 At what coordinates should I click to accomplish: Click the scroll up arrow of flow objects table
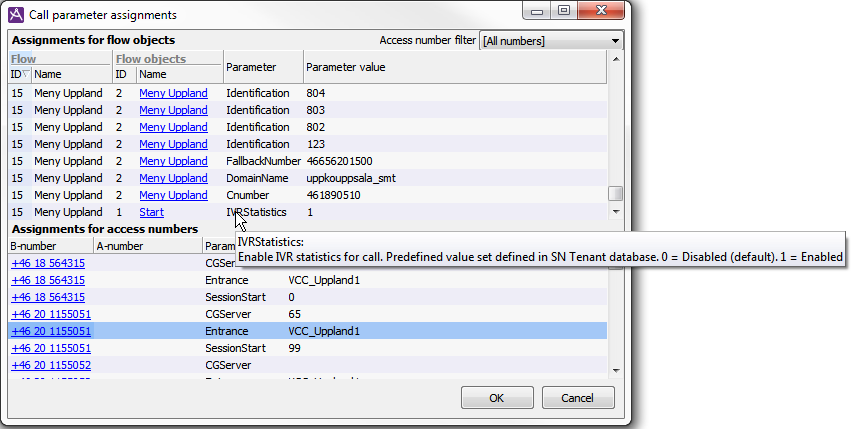[x=616, y=60]
